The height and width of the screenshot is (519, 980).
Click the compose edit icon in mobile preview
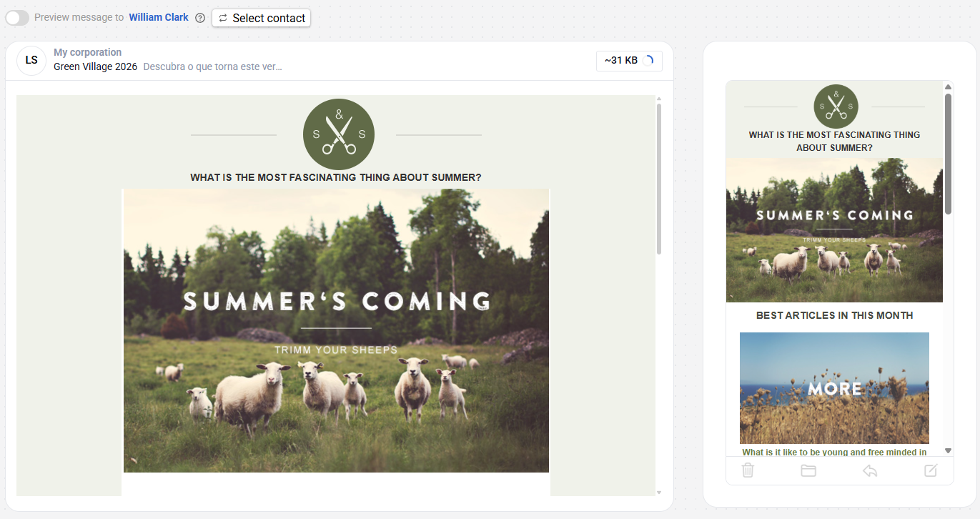[x=931, y=470]
